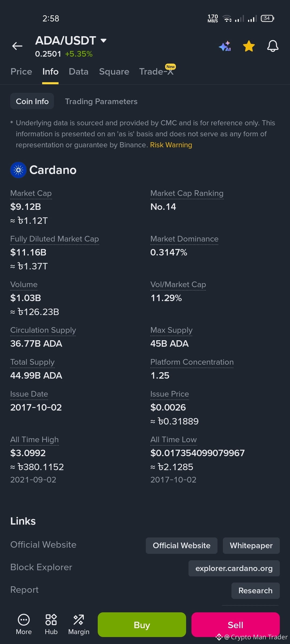Open the Whitepaper link button
Viewport: 290px width, 644px height.
(251, 546)
